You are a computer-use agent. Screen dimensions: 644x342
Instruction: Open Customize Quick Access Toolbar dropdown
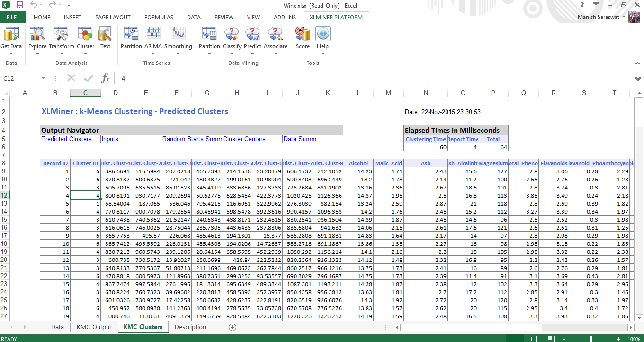[69, 5]
